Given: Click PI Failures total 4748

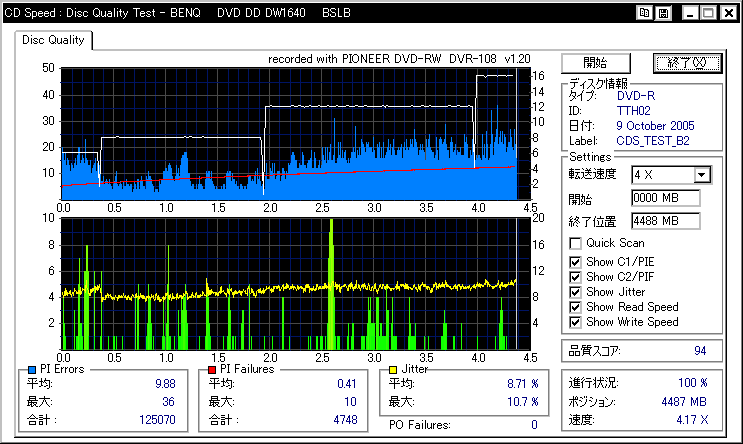Looking at the screenshot, I should pyautogui.click(x=345, y=420).
